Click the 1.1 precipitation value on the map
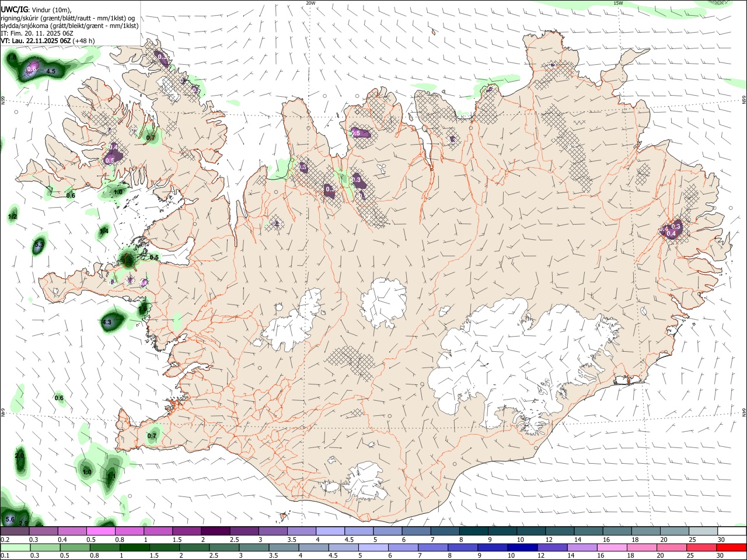This screenshot has height=560, width=747. coord(111,476)
